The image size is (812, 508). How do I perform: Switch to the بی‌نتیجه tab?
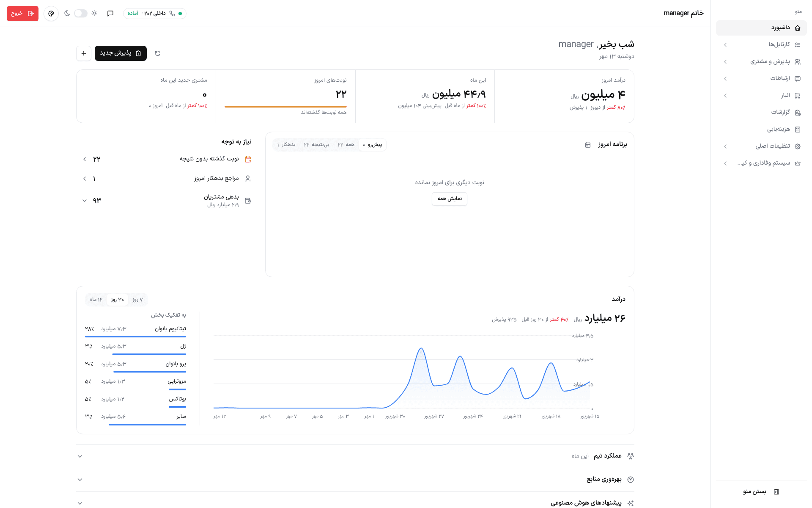pyautogui.click(x=316, y=145)
